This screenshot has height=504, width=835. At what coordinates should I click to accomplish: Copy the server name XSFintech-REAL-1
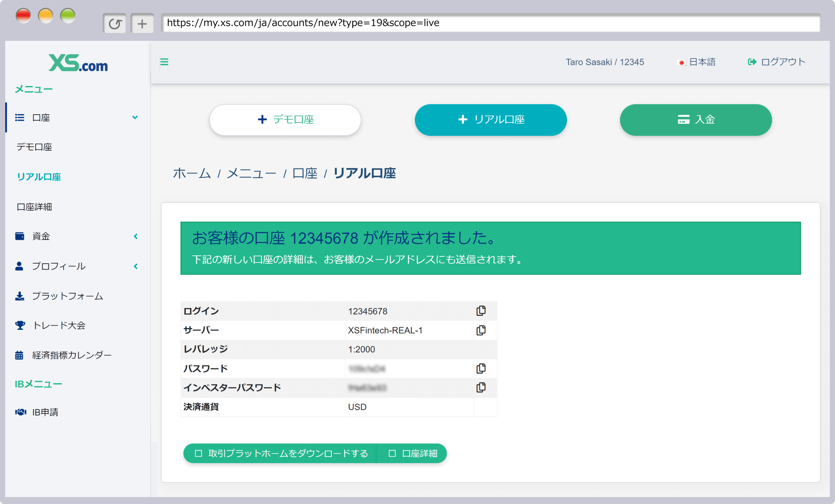(481, 330)
